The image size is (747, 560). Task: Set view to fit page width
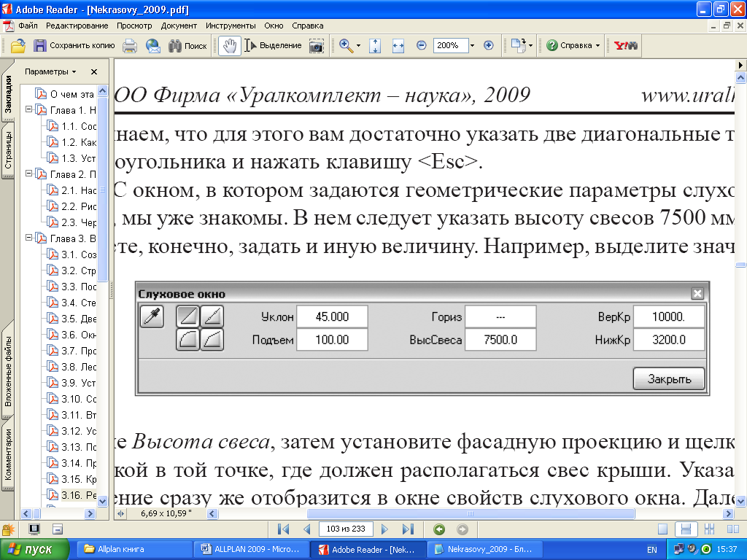[x=398, y=46]
